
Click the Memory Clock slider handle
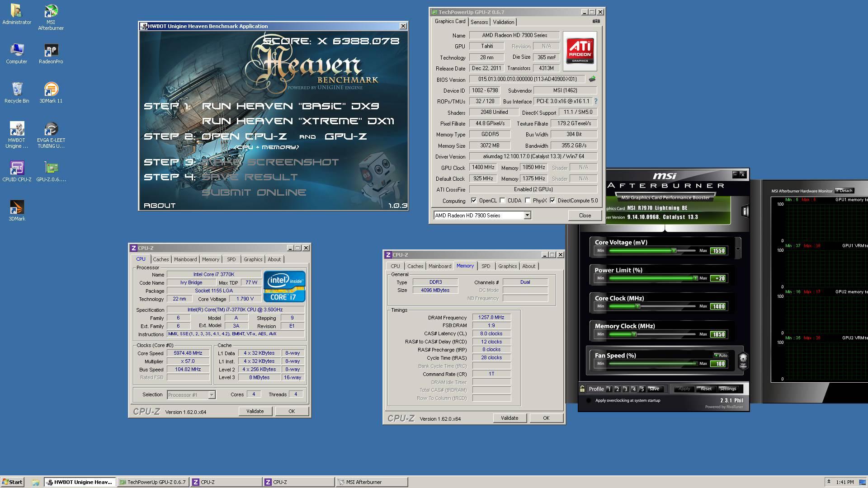click(634, 334)
